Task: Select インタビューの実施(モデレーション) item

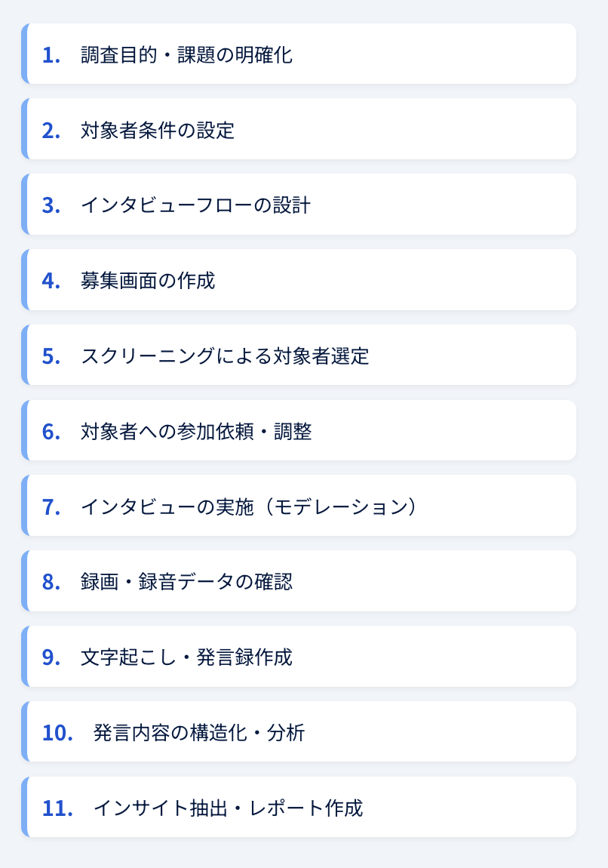Action: click(299, 506)
